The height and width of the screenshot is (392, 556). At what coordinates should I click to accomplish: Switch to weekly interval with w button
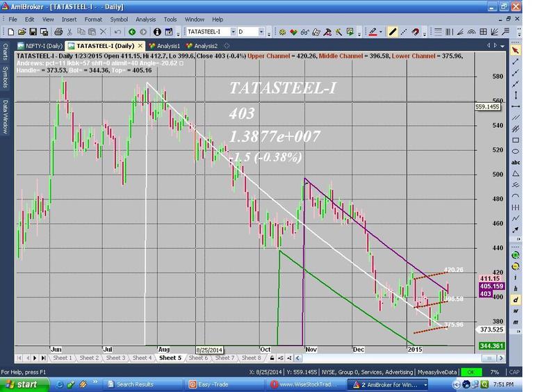pos(516,311)
